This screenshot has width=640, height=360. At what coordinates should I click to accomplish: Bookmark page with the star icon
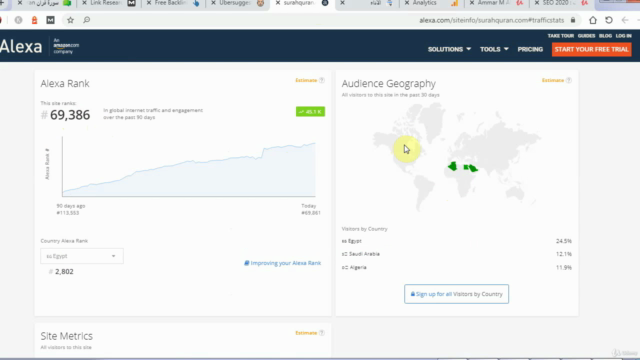coord(70,20)
